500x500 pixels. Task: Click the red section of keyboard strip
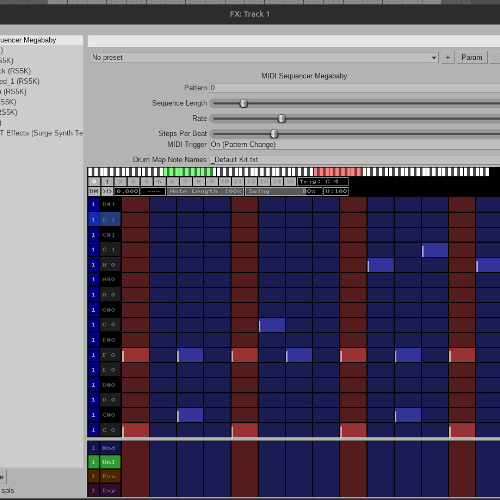(338, 172)
